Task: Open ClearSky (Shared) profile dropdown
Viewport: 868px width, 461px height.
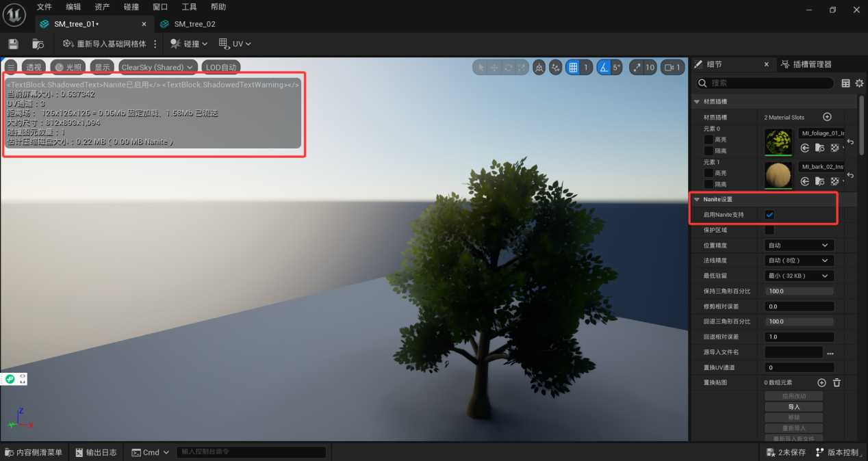Action: pyautogui.click(x=158, y=67)
